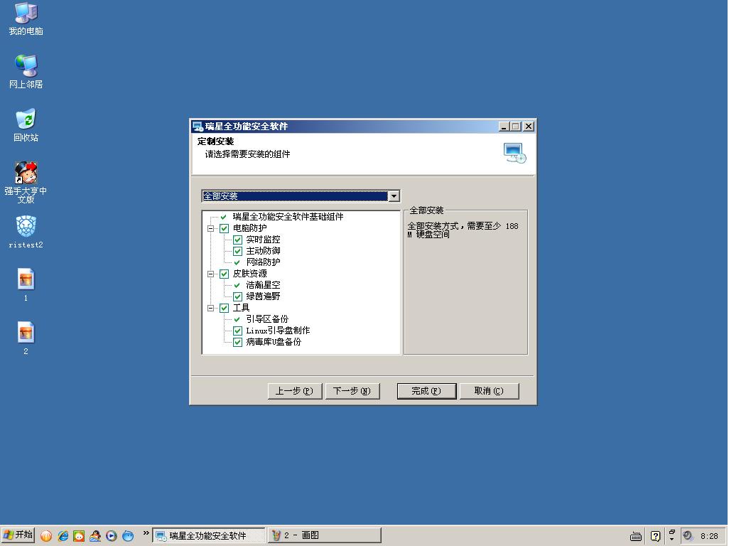Click the computer-and-disc setup header icon

pyautogui.click(x=514, y=153)
